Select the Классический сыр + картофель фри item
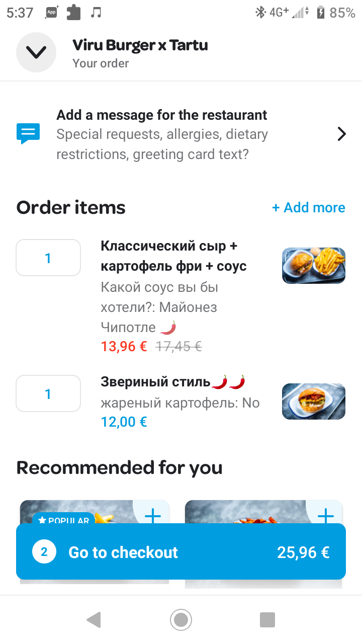Image resolution: width=362 pixels, height=644 pixels. [173, 256]
